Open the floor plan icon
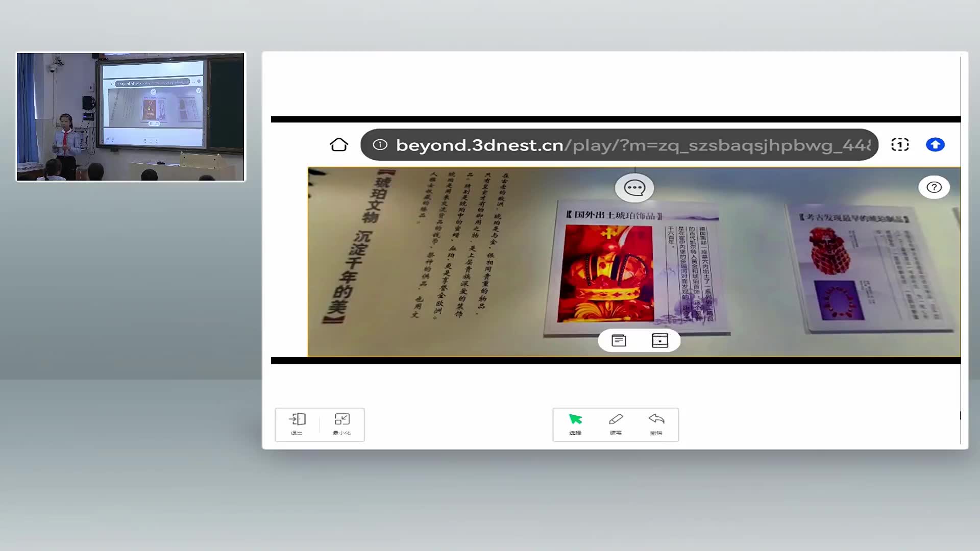The height and width of the screenshot is (551, 980). point(660,340)
